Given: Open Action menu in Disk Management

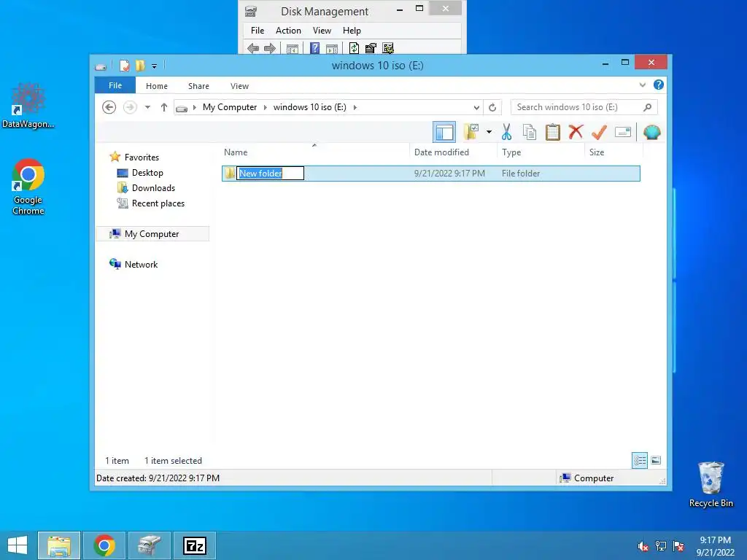Looking at the screenshot, I should (288, 31).
